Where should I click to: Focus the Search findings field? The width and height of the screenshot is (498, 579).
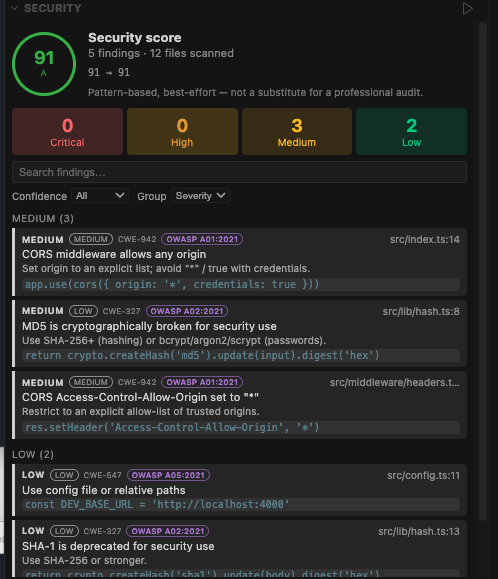click(x=240, y=172)
